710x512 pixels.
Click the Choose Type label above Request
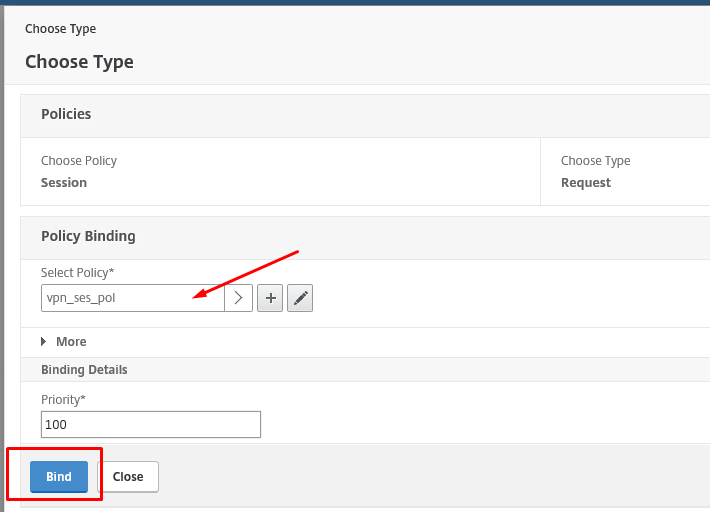(x=595, y=161)
